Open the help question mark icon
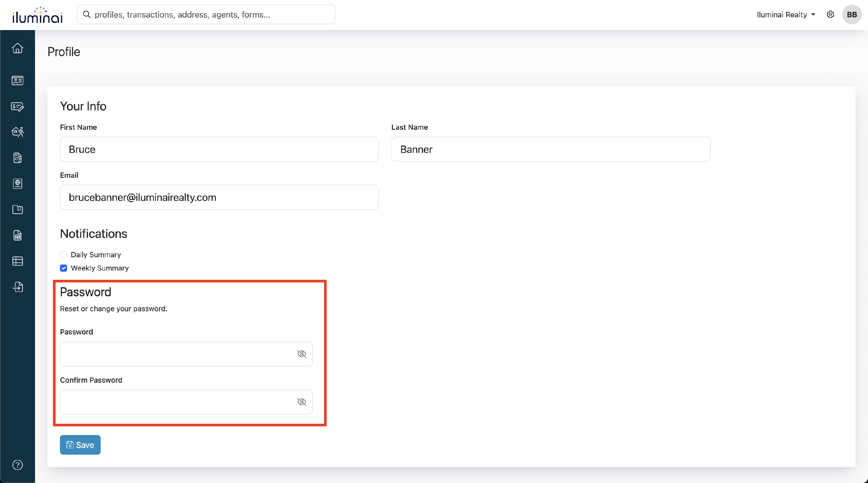 click(x=18, y=465)
